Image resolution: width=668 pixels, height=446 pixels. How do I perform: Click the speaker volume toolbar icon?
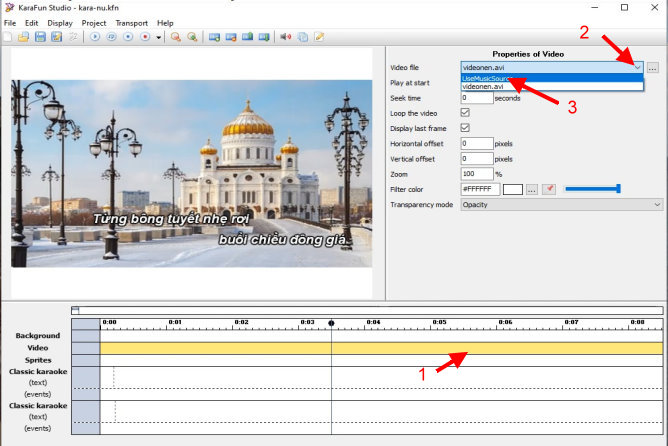coord(286,37)
